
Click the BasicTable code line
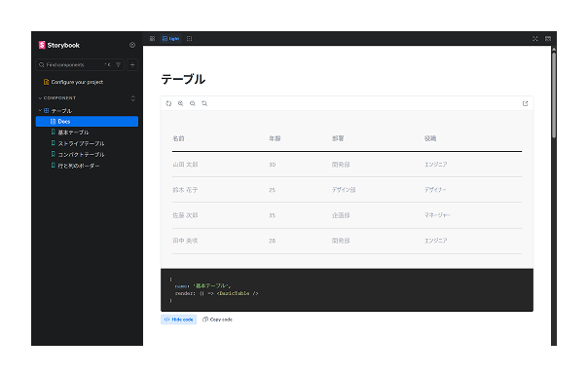click(217, 293)
